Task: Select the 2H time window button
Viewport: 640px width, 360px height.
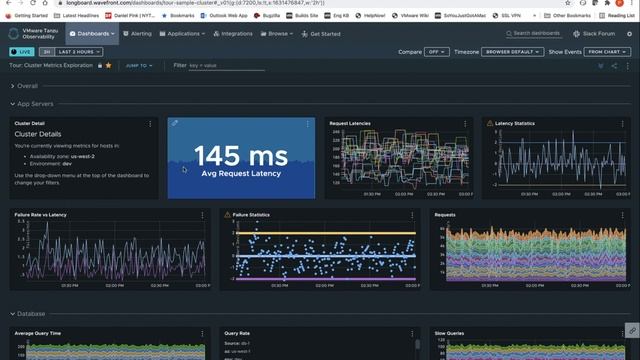Action: pos(47,52)
